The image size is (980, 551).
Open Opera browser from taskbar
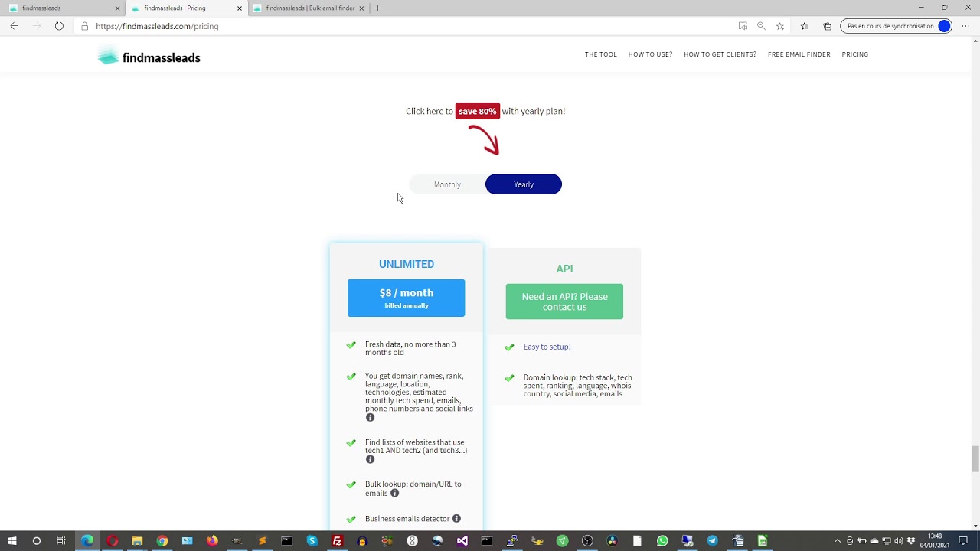[x=113, y=541]
